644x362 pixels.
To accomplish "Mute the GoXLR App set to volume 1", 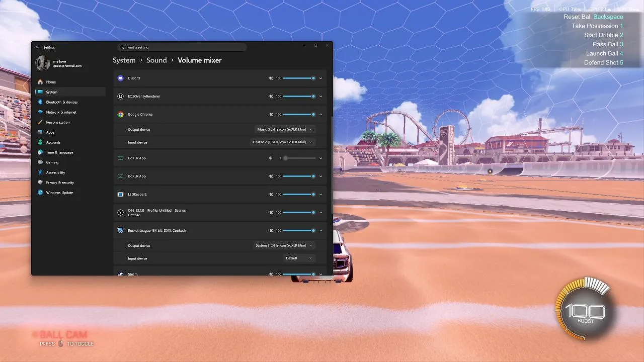I will (x=270, y=158).
